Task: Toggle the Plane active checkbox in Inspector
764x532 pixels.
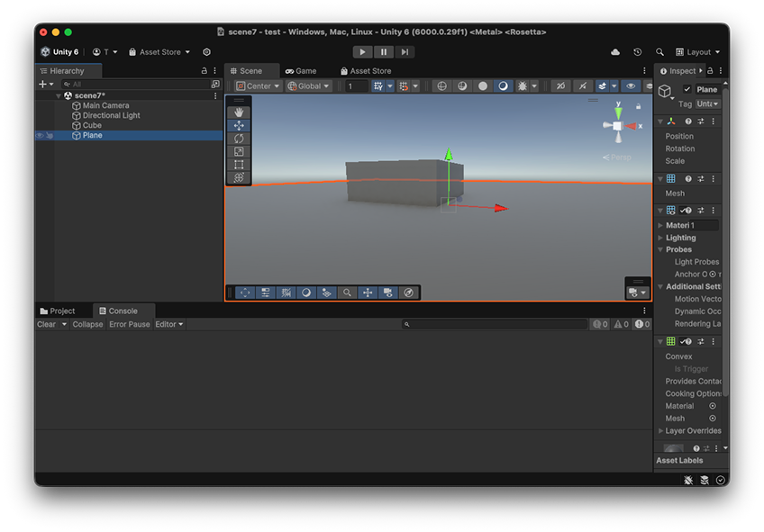Action: 687,89
